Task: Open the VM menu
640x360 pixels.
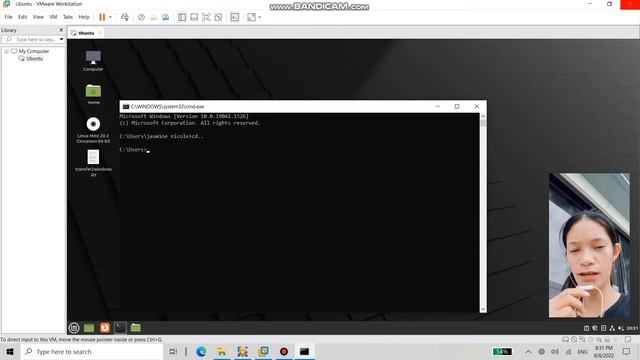Action: coord(53,17)
